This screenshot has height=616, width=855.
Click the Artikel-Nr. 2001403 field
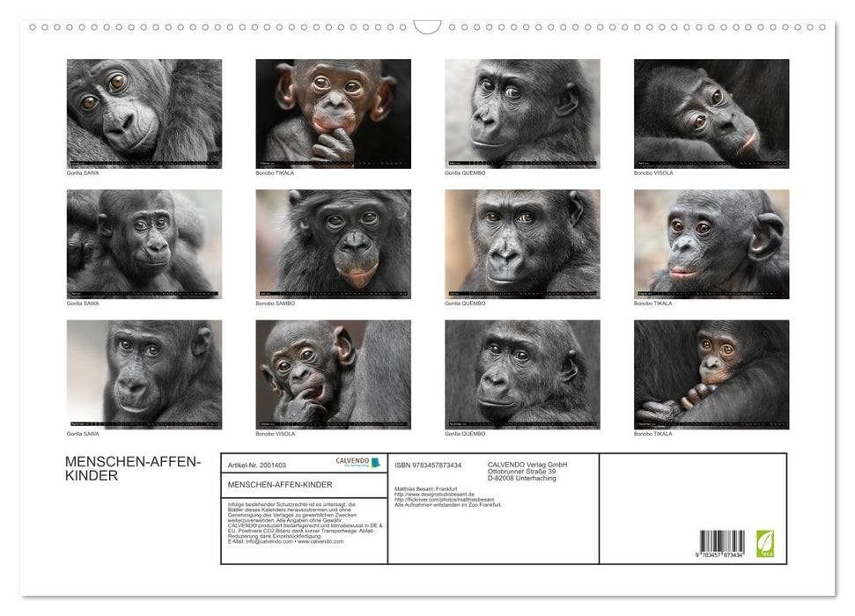(x=257, y=465)
